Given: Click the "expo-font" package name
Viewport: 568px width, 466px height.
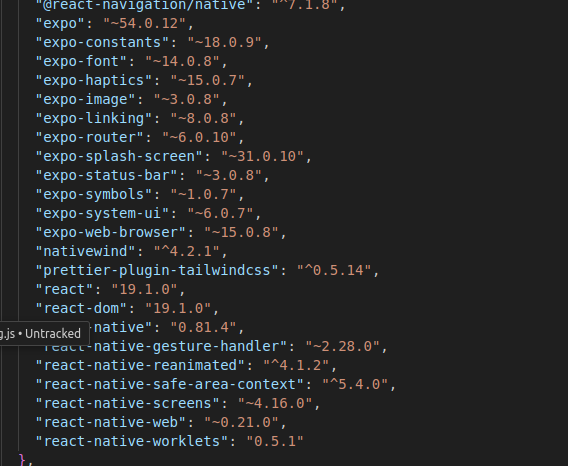Looking at the screenshot, I should click(x=82, y=61).
